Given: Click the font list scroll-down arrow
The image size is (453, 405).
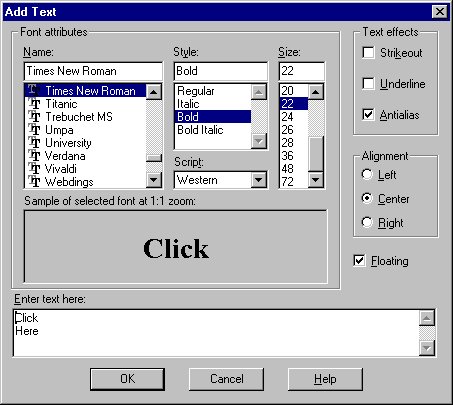Looking at the screenshot, I should tap(154, 180).
